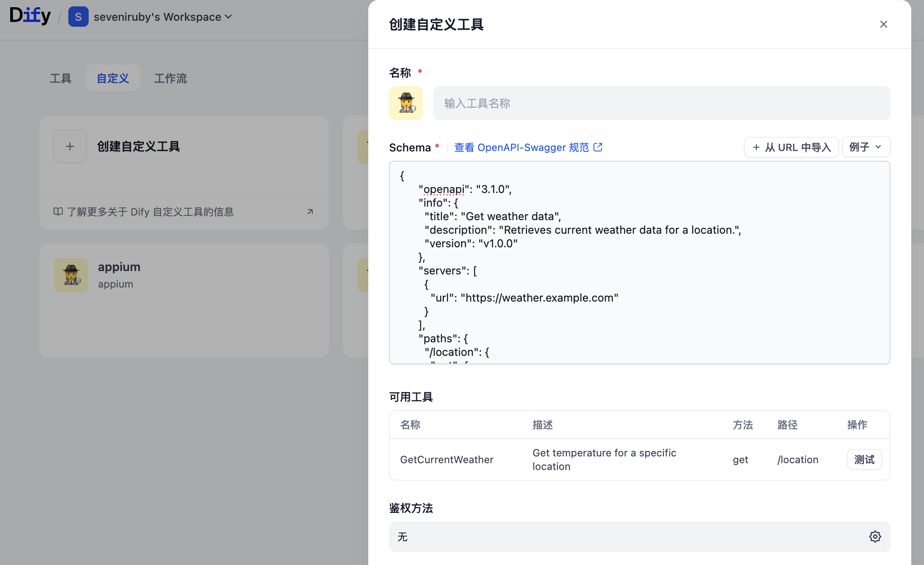Screen dimensions: 924x565
Task: Select the 自定义 tab
Action: pyautogui.click(x=113, y=78)
